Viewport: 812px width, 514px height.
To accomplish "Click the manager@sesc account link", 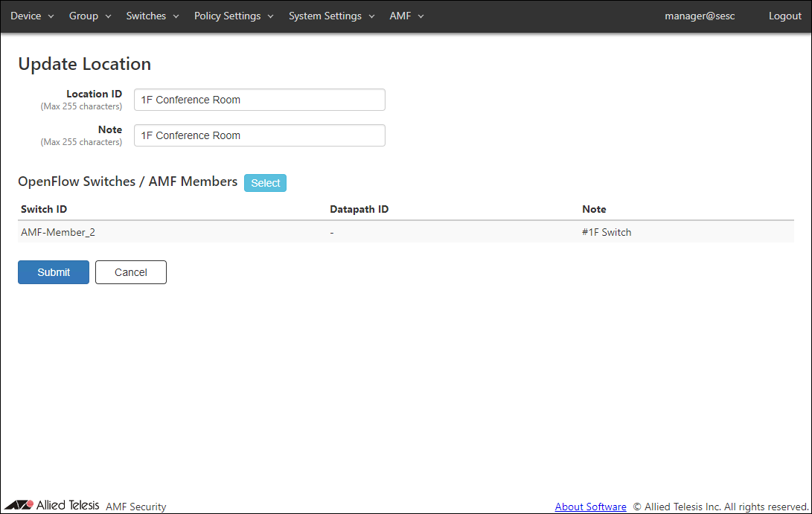I will pos(700,16).
